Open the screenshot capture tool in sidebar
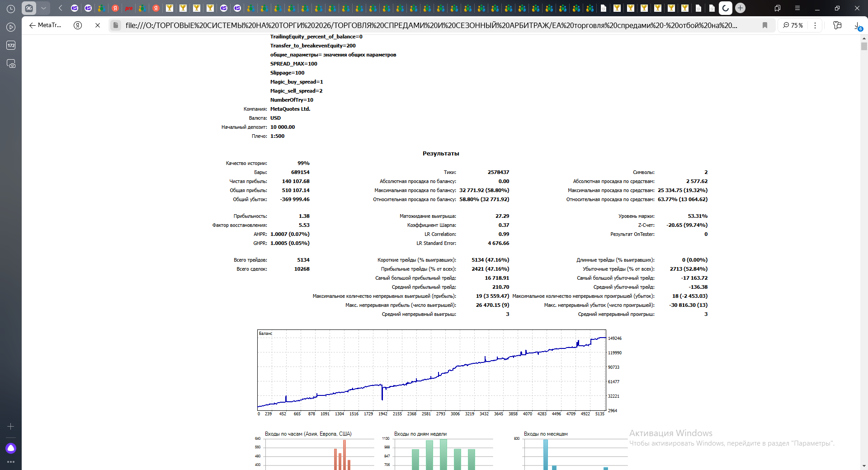The width and height of the screenshot is (868, 470). click(11, 64)
